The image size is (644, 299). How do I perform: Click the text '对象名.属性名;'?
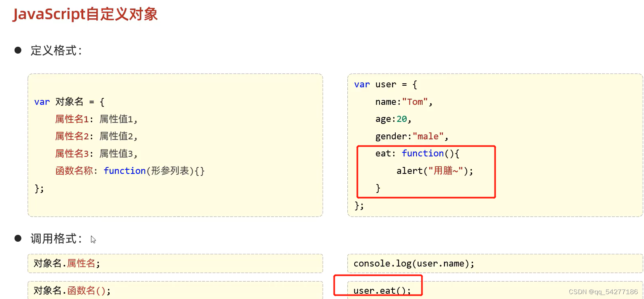pos(67,263)
